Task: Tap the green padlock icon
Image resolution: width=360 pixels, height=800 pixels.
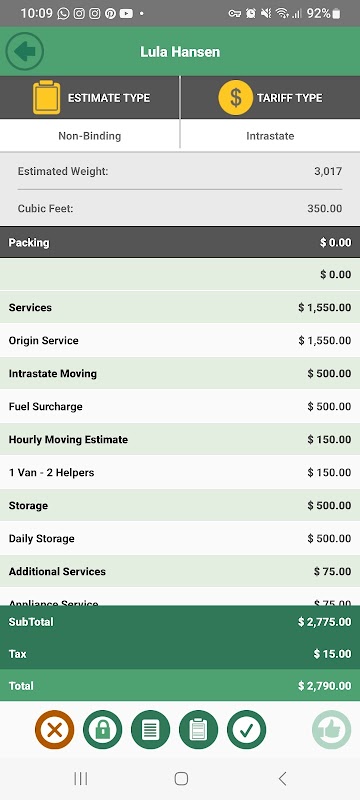Action: [102, 730]
